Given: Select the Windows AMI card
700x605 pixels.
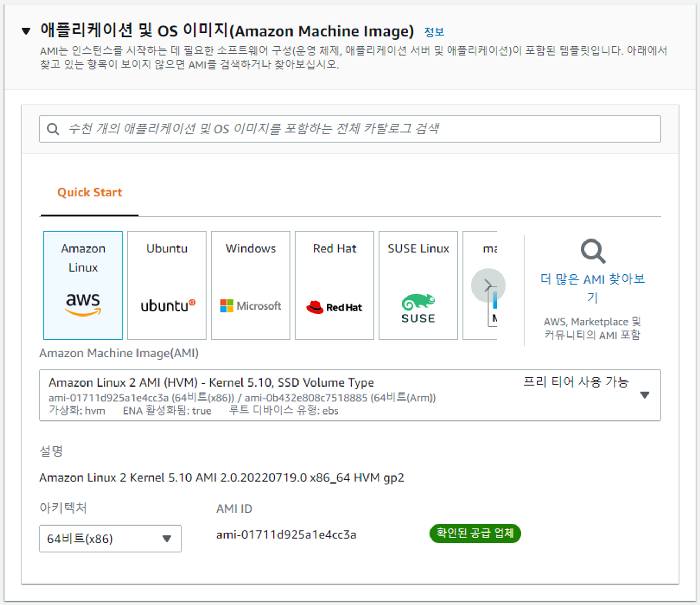Looking at the screenshot, I should point(251,285).
